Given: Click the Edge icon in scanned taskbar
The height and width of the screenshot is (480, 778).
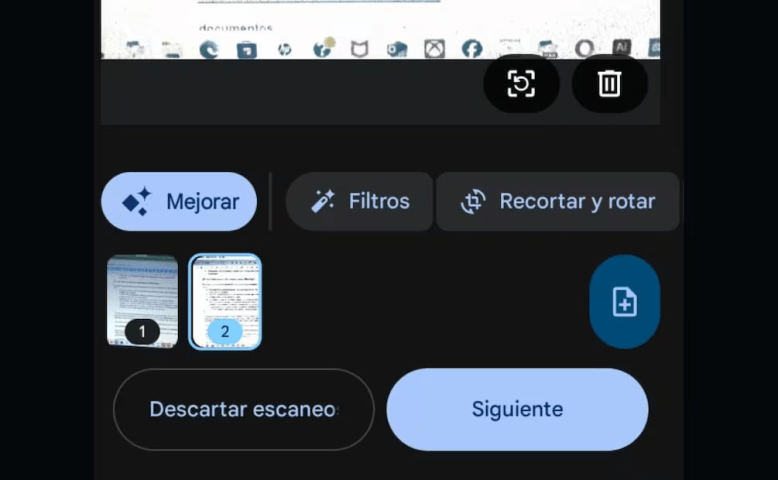Looking at the screenshot, I should pos(209,49).
